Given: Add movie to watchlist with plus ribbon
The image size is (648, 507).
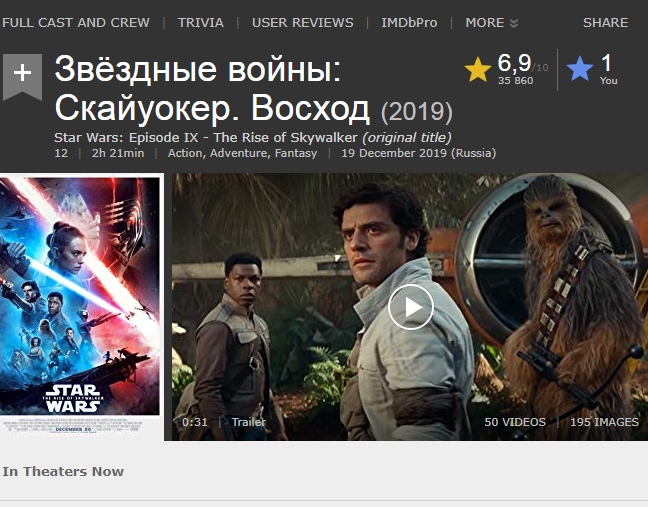Looking at the screenshot, I should click(x=22, y=76).
